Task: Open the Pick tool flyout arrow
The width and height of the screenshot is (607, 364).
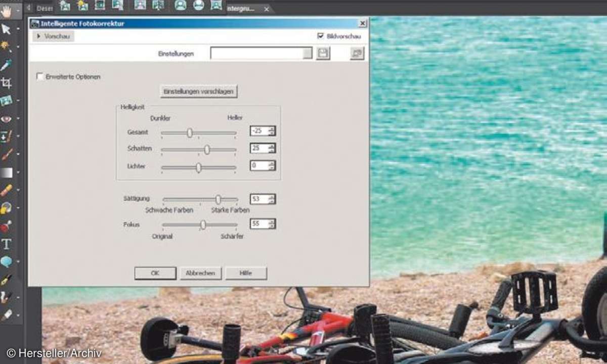Action: coord(19,29)
